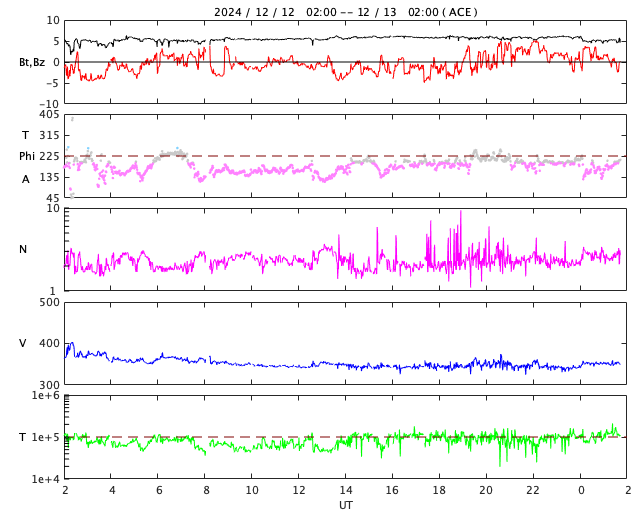Click the 500 tick label on velocity panel
This screenshot has width=640, height=512.
tap(49, 303)
